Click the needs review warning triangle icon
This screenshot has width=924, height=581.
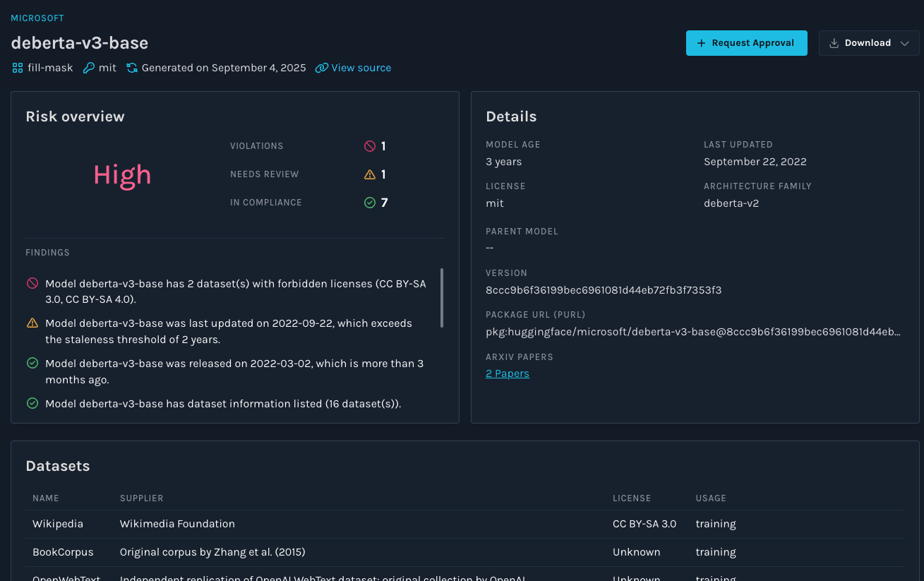370,174
